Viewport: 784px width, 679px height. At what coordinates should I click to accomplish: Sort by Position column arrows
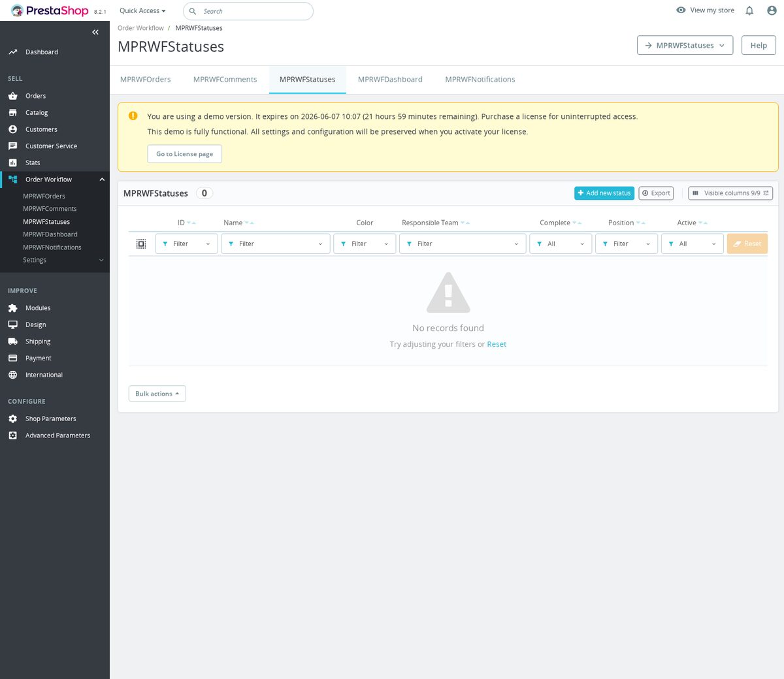pos(641,223)
